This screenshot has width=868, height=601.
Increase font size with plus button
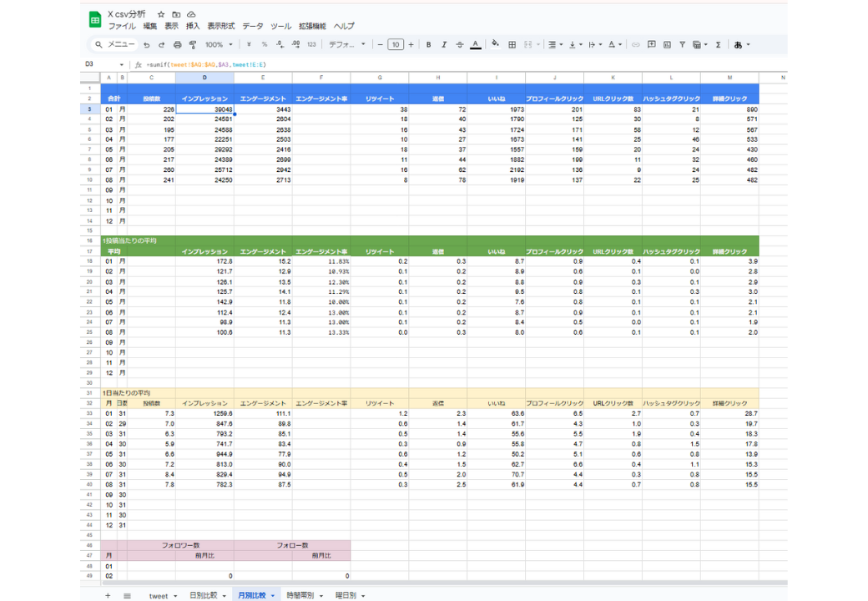point(411,45)
